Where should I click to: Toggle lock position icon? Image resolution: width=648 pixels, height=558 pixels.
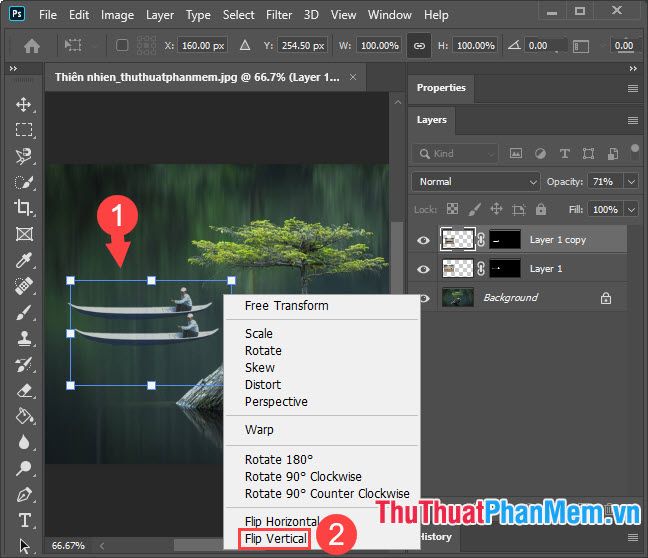pyautogui.click(x=496, y=209)
